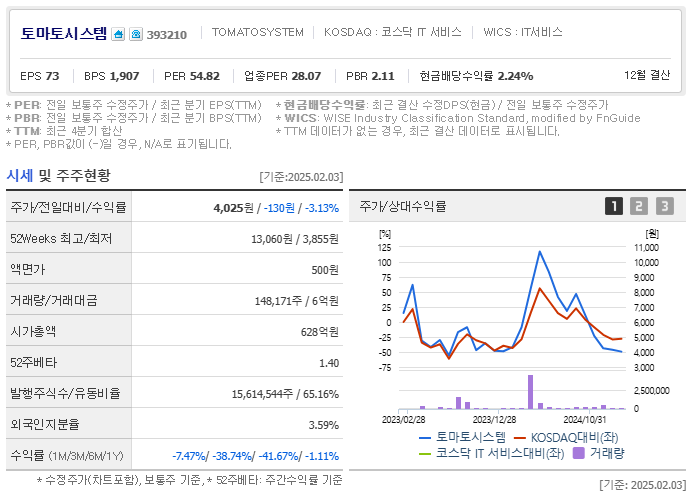Select the 1.40 beta value

pyautogui.click(x=329, y=363)
